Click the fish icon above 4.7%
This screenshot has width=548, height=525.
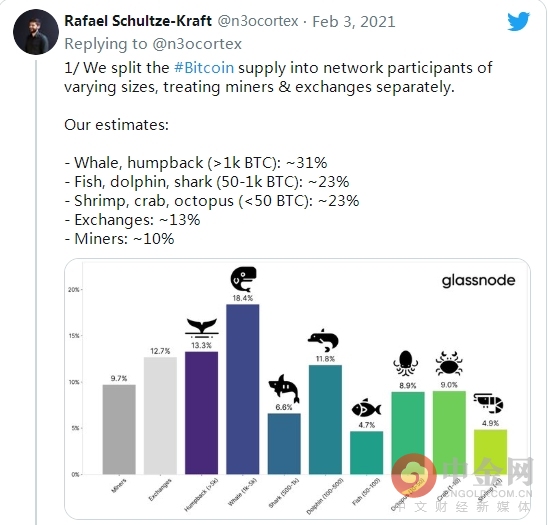[x=366, y=408]
